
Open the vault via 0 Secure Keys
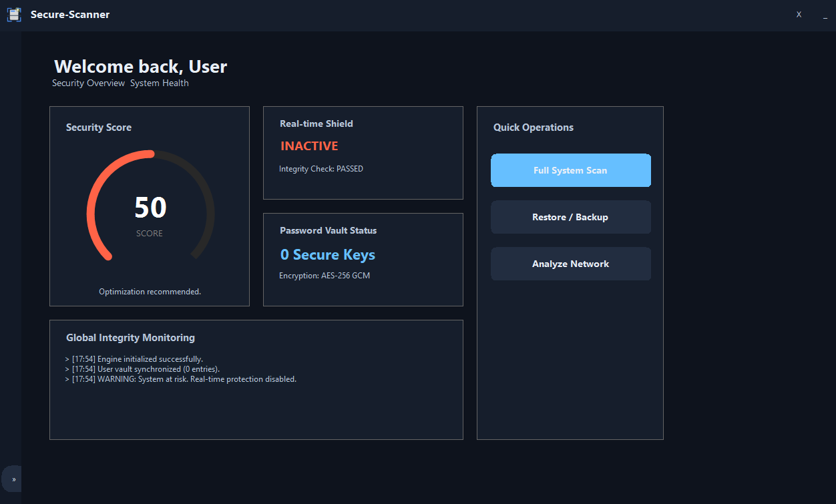(327, 254)
